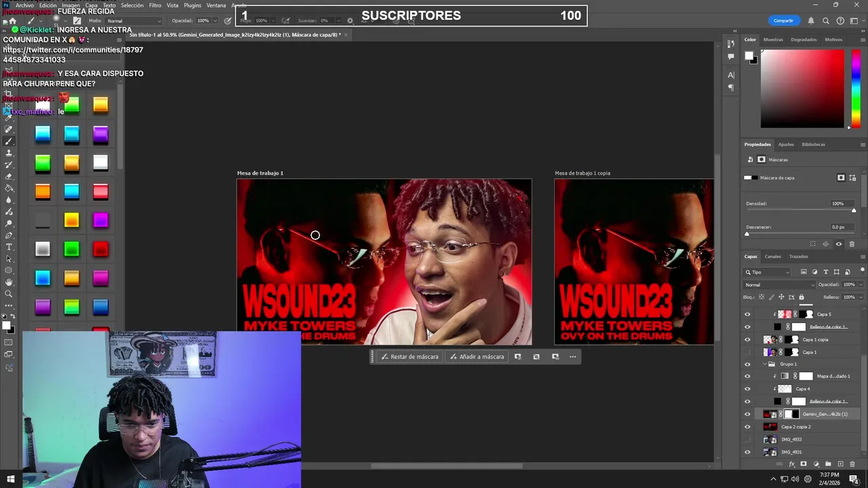This screenshot has height=488, width=868.
Task: Select the Horizontal Type tool
Action: (x=9, y=247)
